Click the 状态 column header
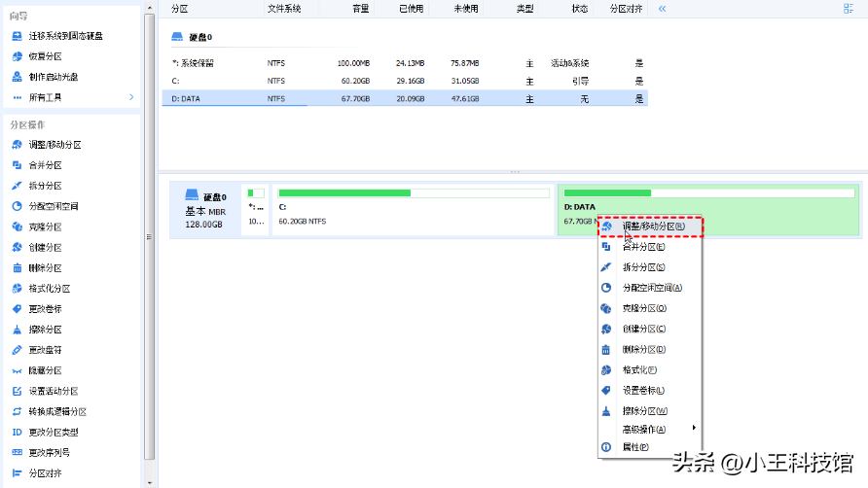 point(580,9)
